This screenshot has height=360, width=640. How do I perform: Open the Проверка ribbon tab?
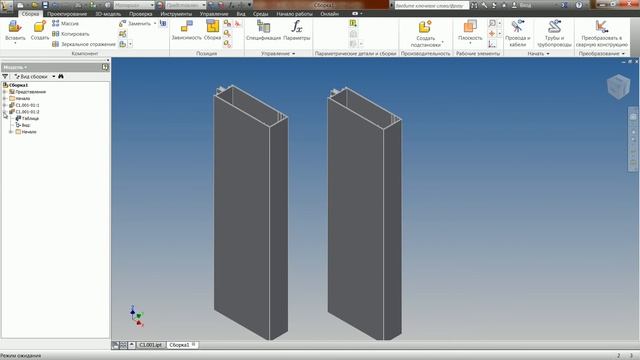pyautogui.click(x=140, y=14)
